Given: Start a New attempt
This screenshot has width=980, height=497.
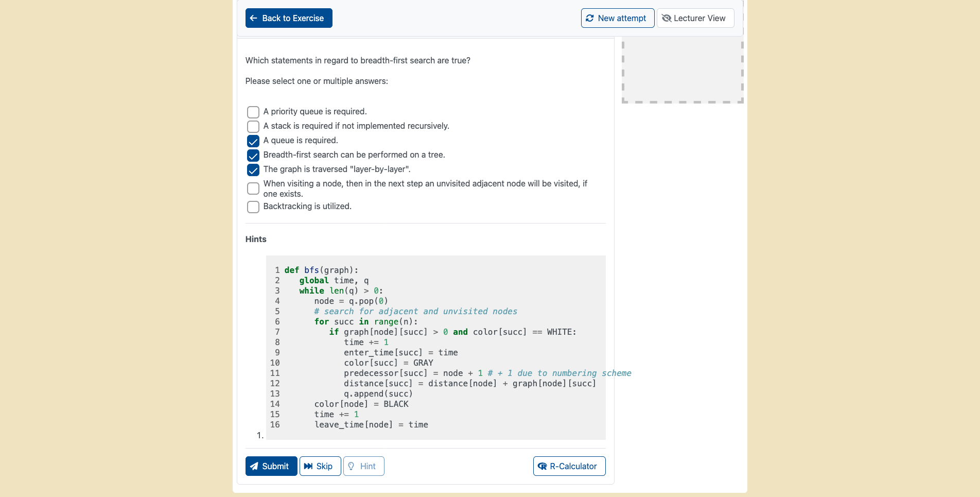Looking at the screenshot, I should click(618, 18).
